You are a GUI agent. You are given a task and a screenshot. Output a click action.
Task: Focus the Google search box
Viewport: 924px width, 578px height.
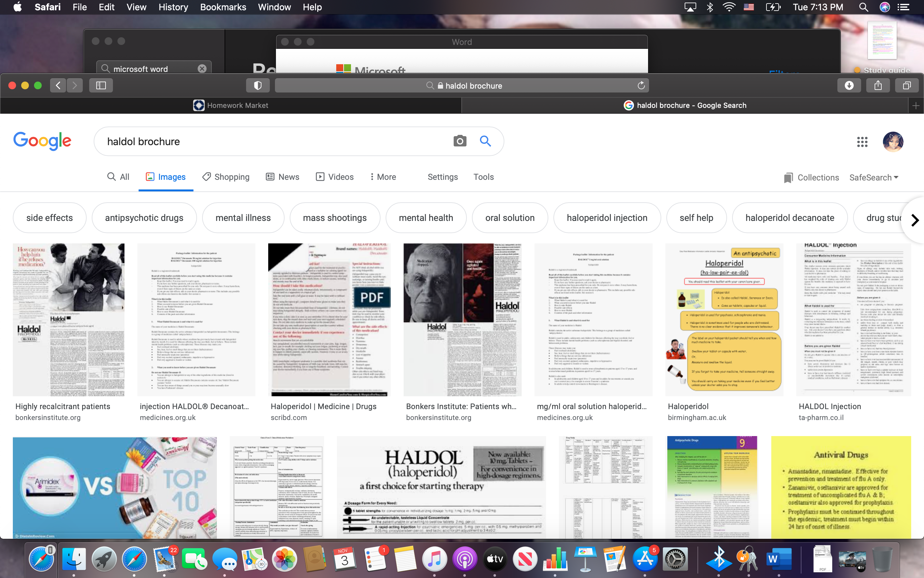point(275,141)
